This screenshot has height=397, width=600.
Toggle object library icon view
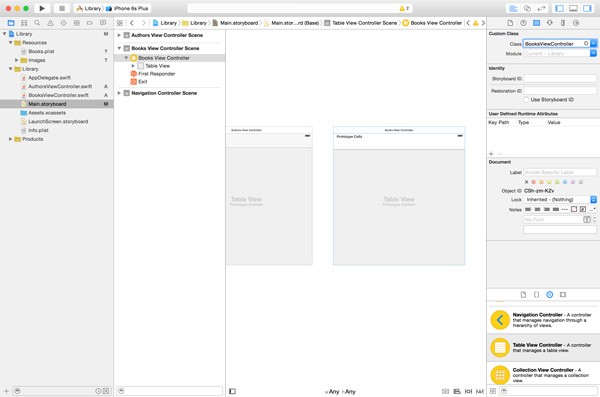click(493, 391)
